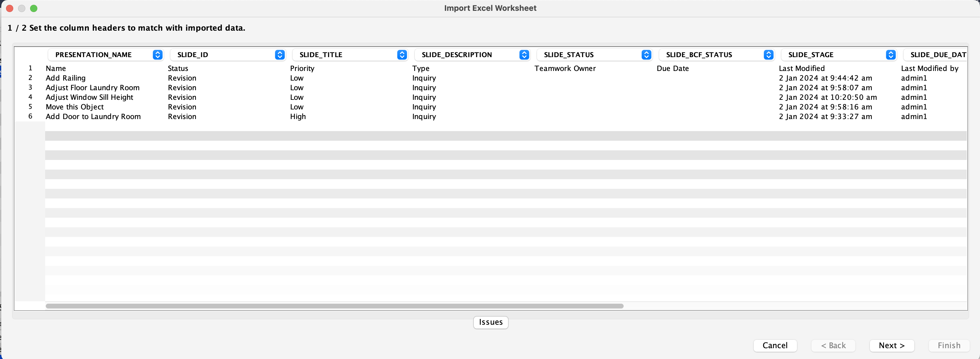Select the 'Add Railing' cell
Viewport: 980px width, 359px height.
click(x=65, y=78)
